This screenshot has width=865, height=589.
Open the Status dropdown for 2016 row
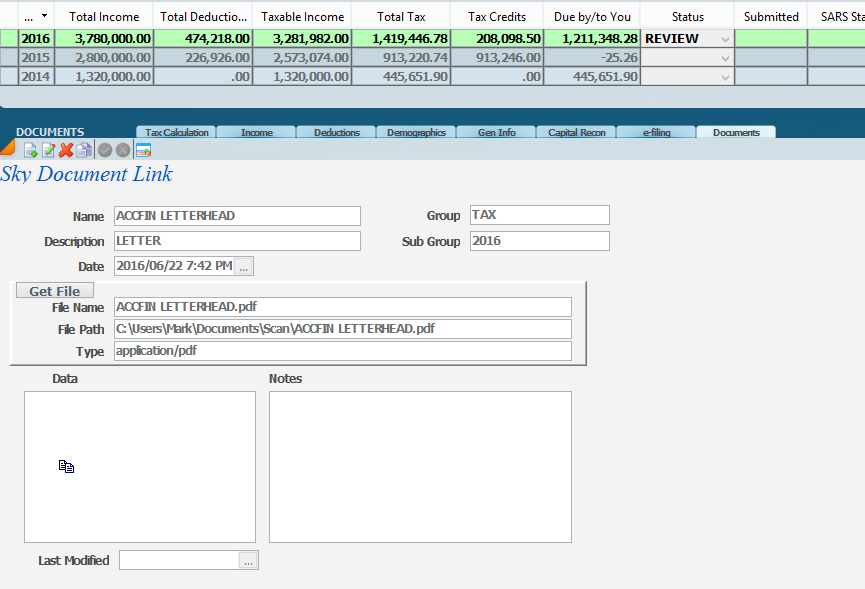click(725, 39)
